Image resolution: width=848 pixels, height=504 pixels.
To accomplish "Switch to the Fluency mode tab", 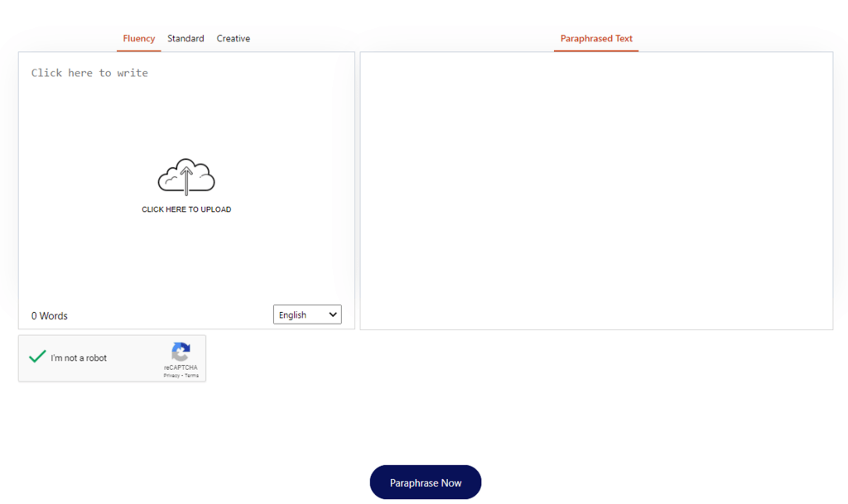I will 138,39.
